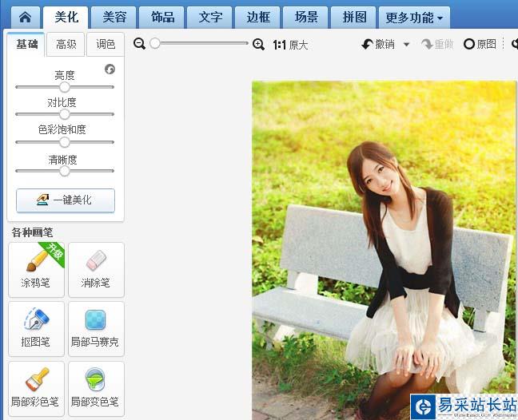This screenshot has width=518, height=420.
Task: Click the 清晰度 sharpness slider handle
Action: coord(65,171)
